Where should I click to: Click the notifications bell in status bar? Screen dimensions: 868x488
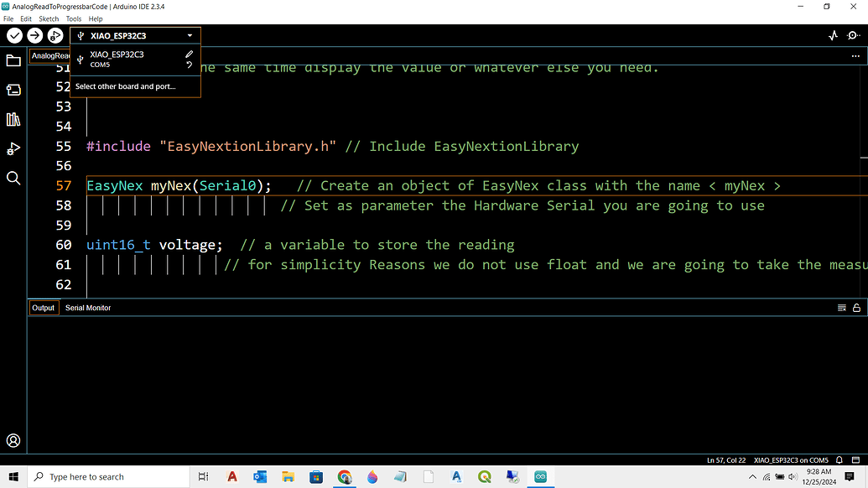839,459
